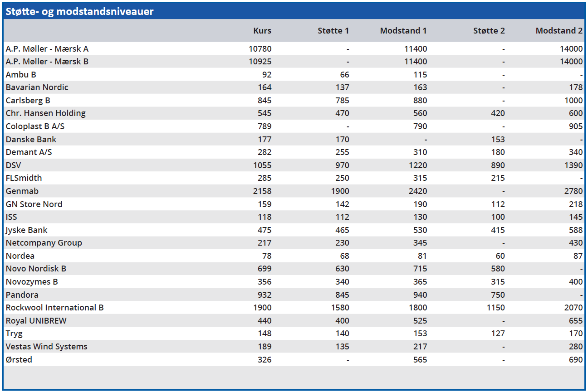This screenshot has height=392, width=588.
Task: Click Novo Nordisk Kurs value 699
Action: click(x=265, y=269)
